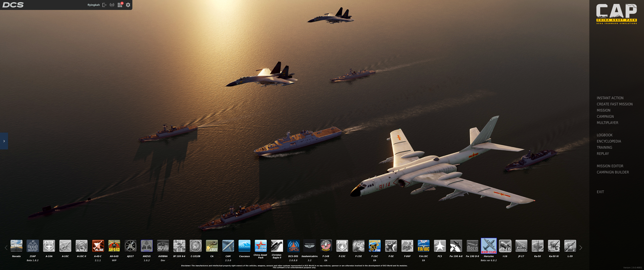Choose the L-39 Albatros icon

570,246
